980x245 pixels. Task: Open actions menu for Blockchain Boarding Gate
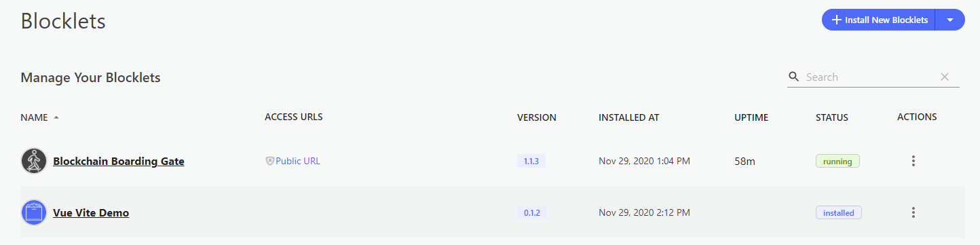pyautogui.click(x=913, y=161)
